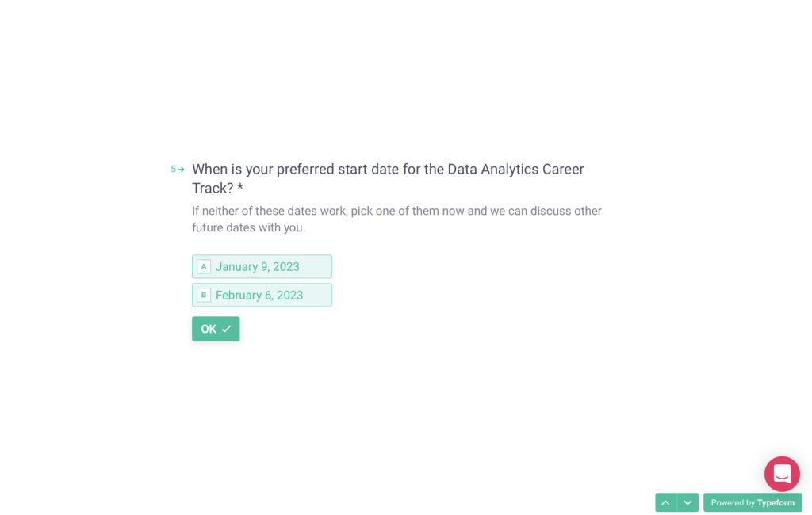The width and height of the screenshot is (812, 515).
Task: Click the helper text about other dates
Action: [x=396, y=219]
